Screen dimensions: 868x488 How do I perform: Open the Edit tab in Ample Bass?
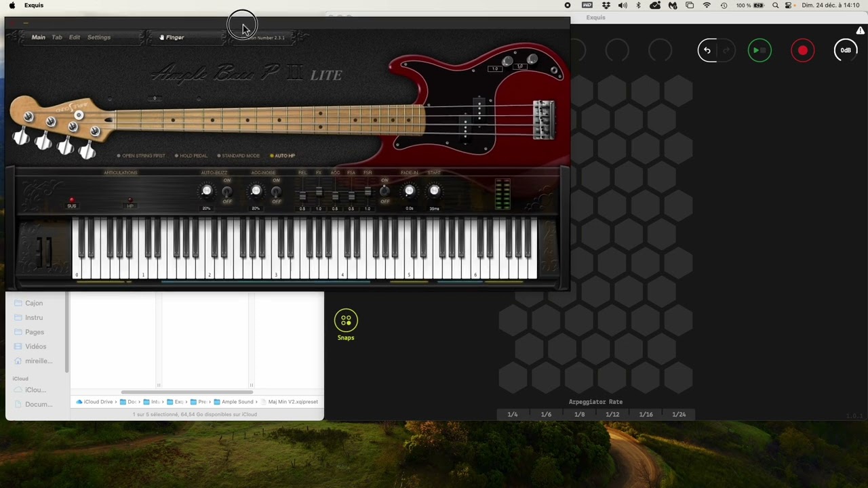[x=75, y=37]
